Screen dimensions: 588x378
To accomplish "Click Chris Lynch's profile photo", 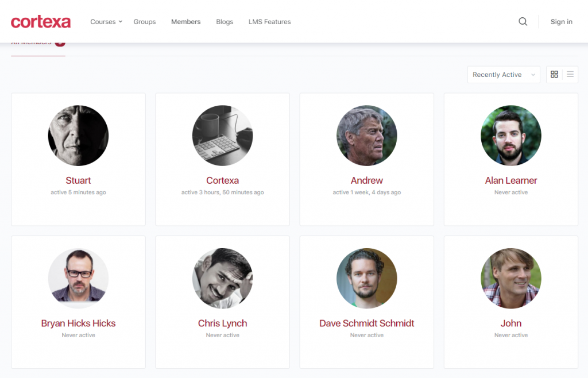I will pyautogui.click(x=222, y=279).
